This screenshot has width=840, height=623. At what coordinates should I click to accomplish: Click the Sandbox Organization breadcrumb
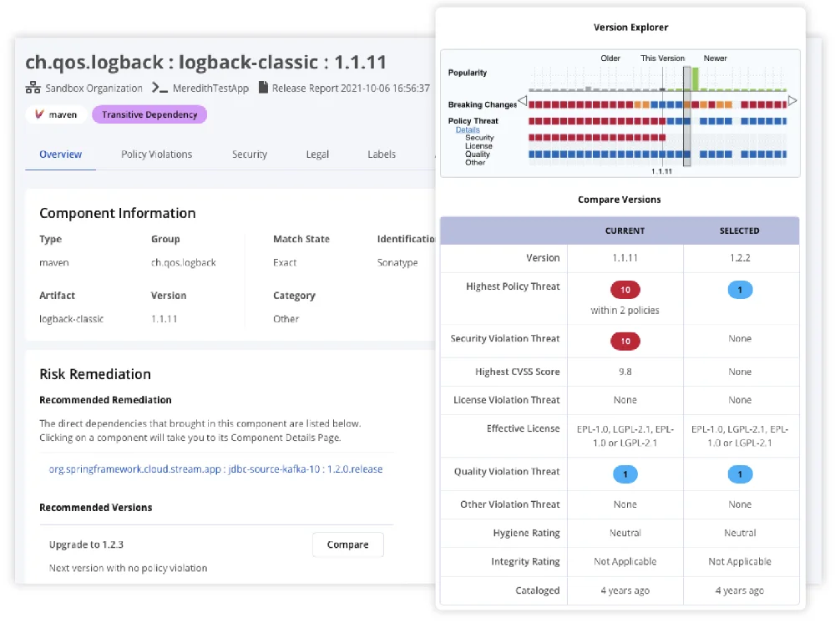[94, 88]
